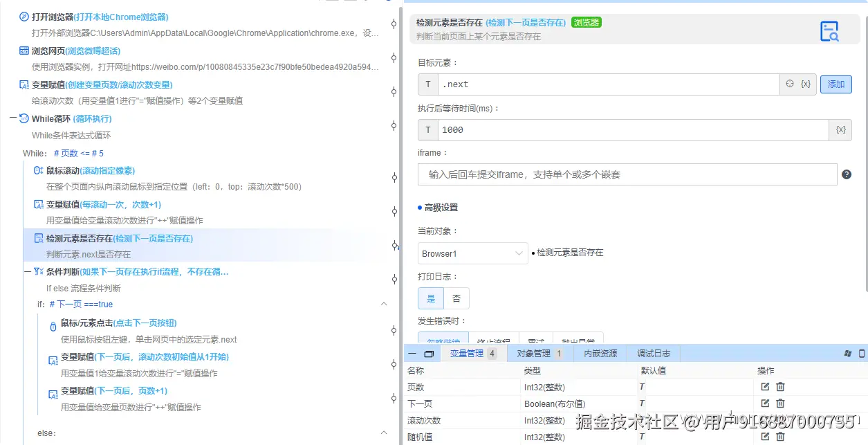Click the 默认值 column header

click(x=654, y=371)
